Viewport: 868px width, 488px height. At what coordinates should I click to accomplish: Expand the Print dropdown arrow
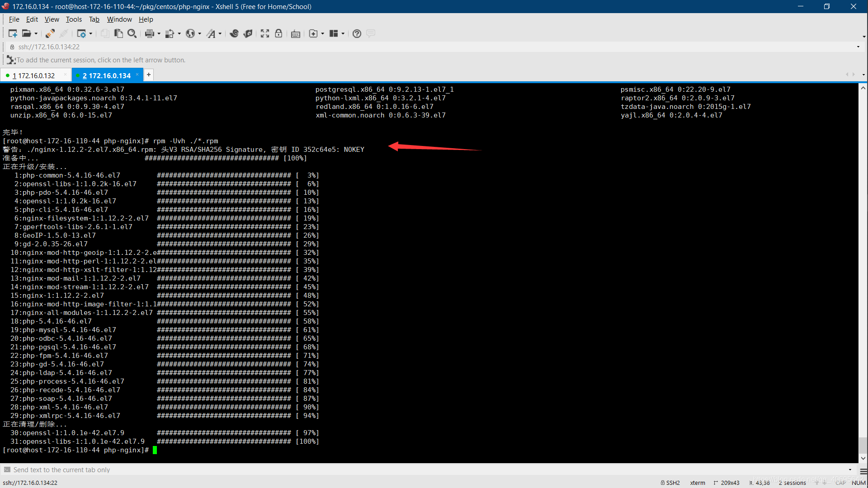point(159,33)
